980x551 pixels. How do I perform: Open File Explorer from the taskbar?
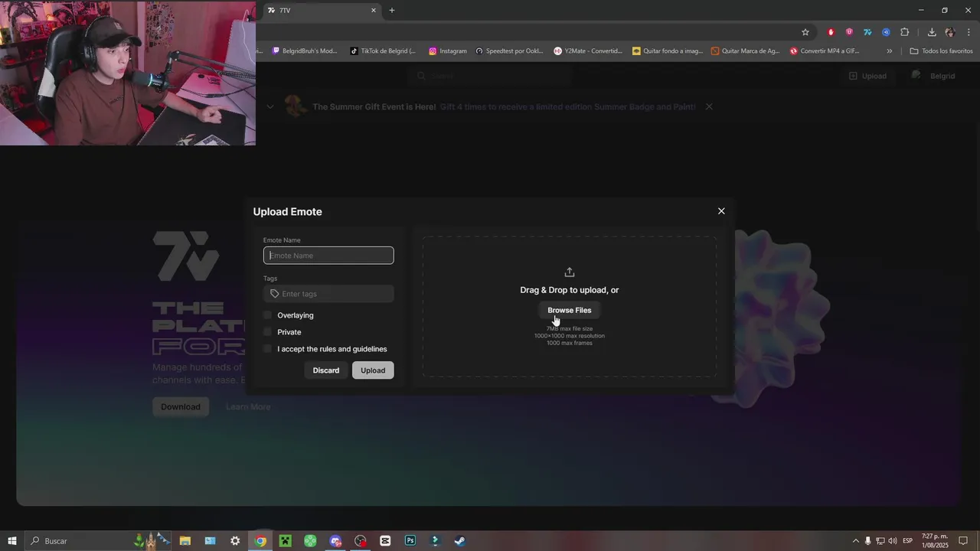pos(185,541)
